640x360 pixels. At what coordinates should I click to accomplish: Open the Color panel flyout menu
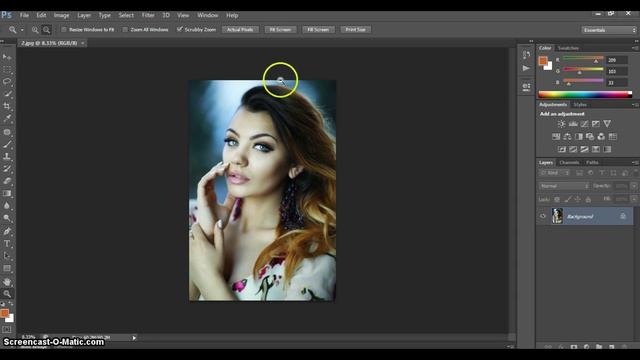click(635, 48)
